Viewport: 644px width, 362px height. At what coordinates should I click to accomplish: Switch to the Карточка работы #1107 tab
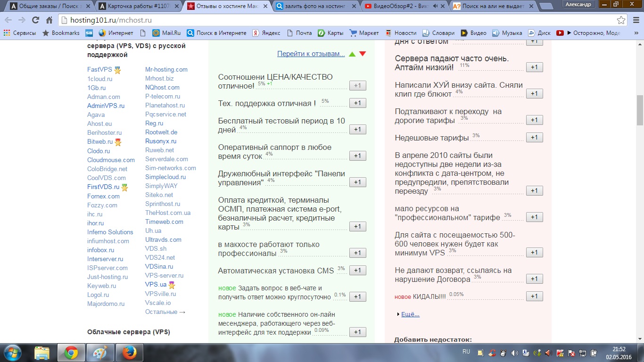(138, 6)
